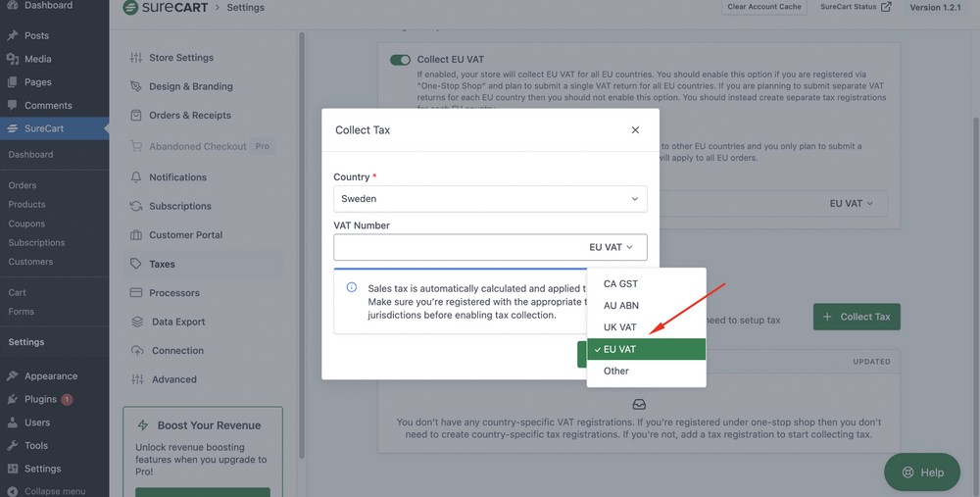The image size is (980, 497).
Task: Open the Help chat widget
Action: coord(921,472)
